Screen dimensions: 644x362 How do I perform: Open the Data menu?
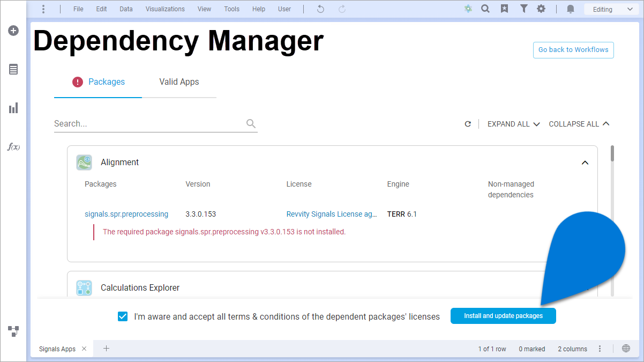click(x=126, y=9)
